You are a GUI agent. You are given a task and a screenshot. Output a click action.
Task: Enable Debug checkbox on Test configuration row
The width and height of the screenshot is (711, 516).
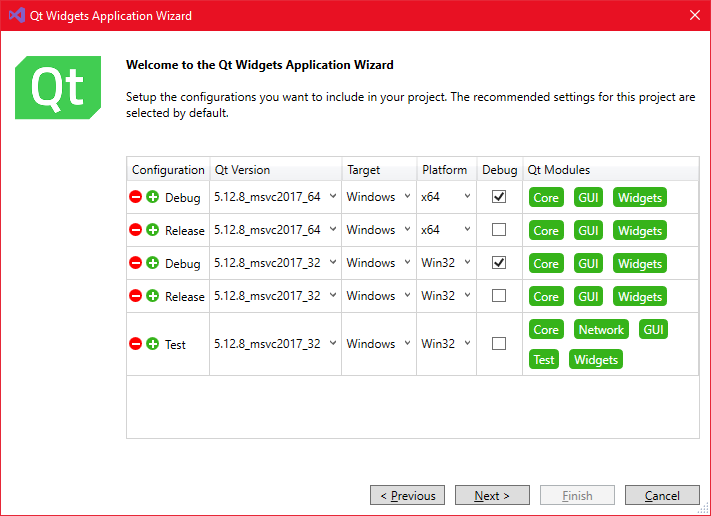tap(499, 344)
